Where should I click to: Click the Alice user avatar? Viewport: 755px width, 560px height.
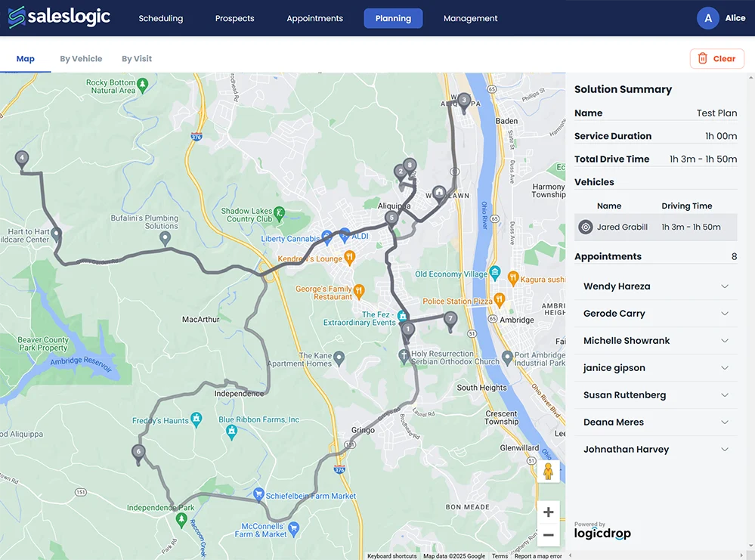tap(708, 18)
